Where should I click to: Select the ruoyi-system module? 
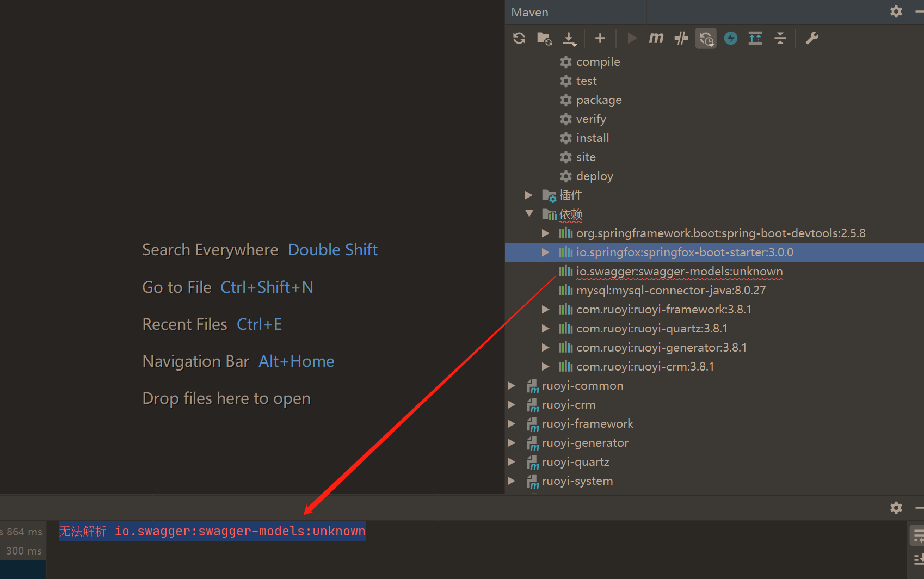click(x=577, y=481)
